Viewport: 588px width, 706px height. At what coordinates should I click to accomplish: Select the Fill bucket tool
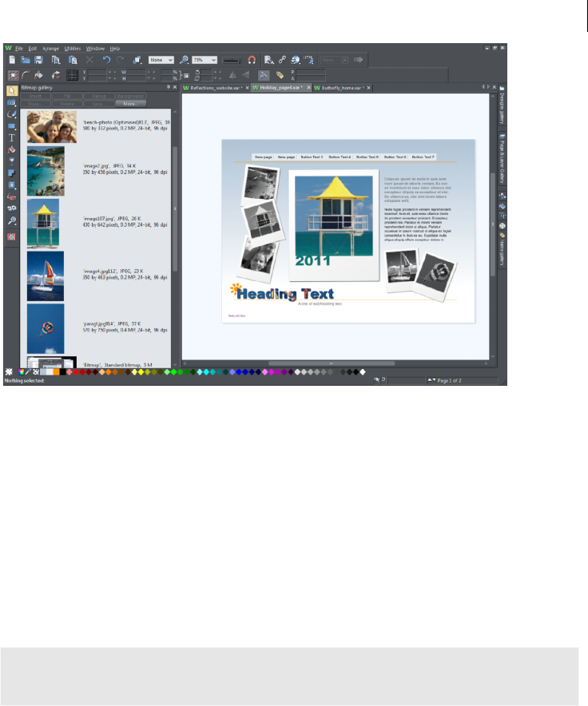[x=12, y=149]
